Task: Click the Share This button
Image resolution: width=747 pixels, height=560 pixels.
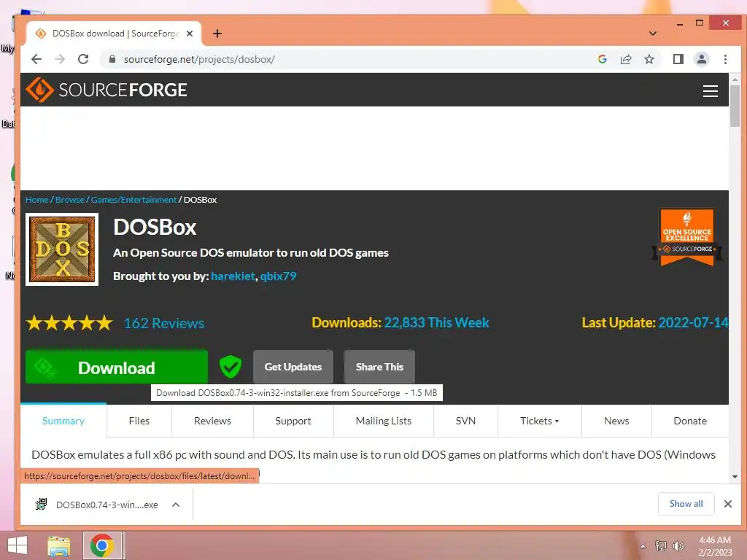Action: coord(379,367)
